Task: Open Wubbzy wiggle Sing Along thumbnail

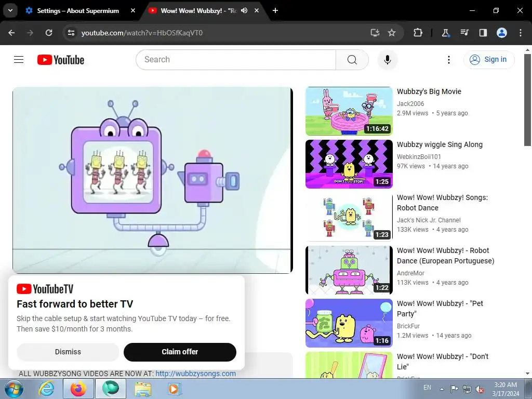Action: click(349, 164)
